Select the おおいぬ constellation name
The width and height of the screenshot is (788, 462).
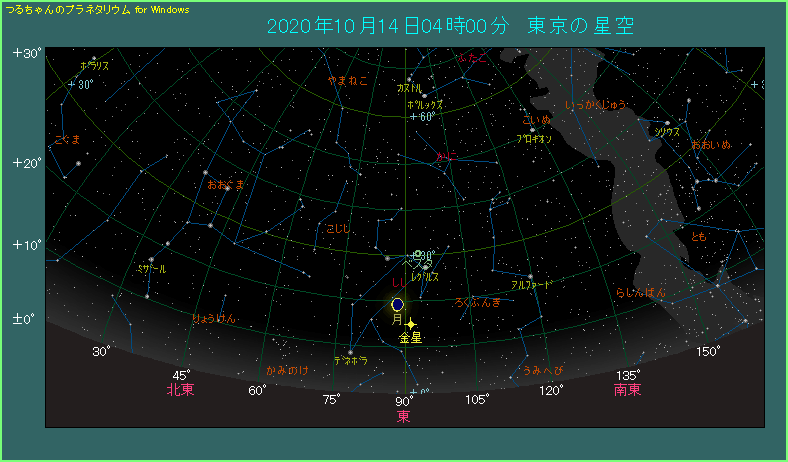tap(710, 146)
